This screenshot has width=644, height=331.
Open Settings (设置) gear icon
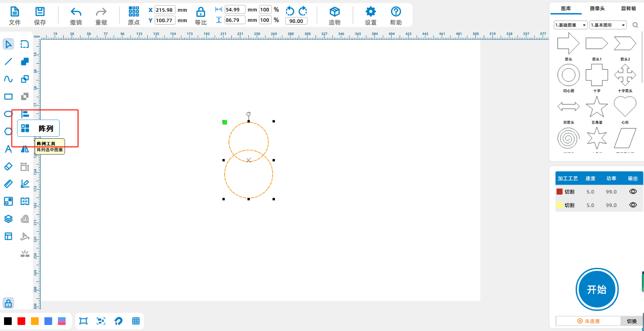pos(370,12)
